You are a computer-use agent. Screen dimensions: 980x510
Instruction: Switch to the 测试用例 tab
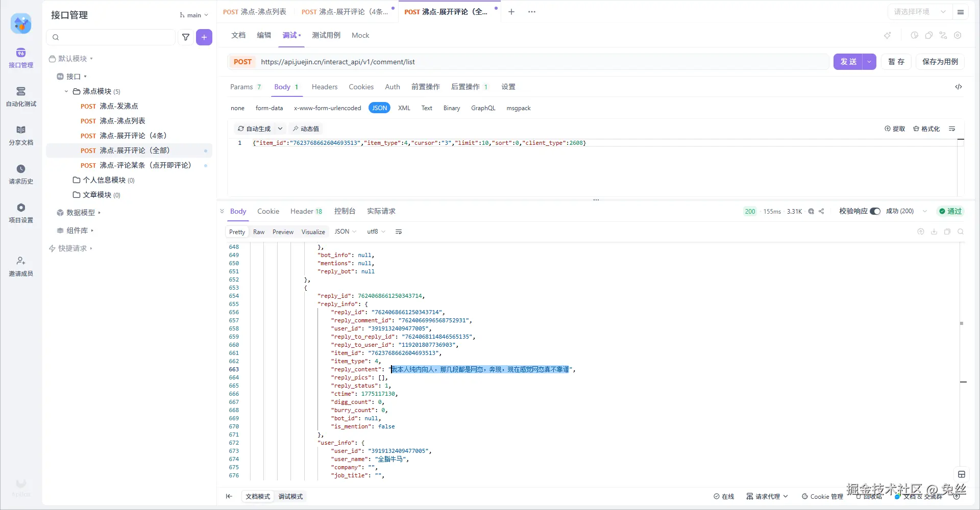pyautogui.click(x=326, y=35)
